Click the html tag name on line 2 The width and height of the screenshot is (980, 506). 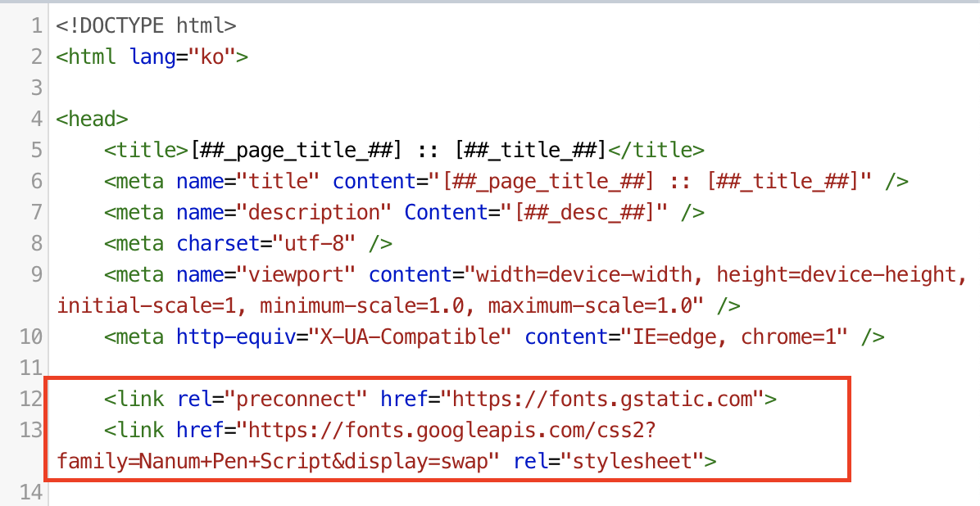coord(92,56)
